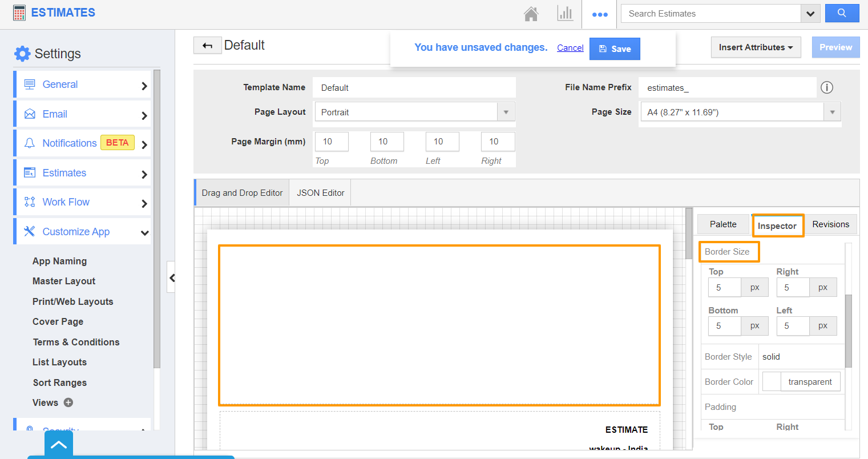The image size is (868, 459).
Task: Click the blue search magnifier button
Action: coord(842,13)
